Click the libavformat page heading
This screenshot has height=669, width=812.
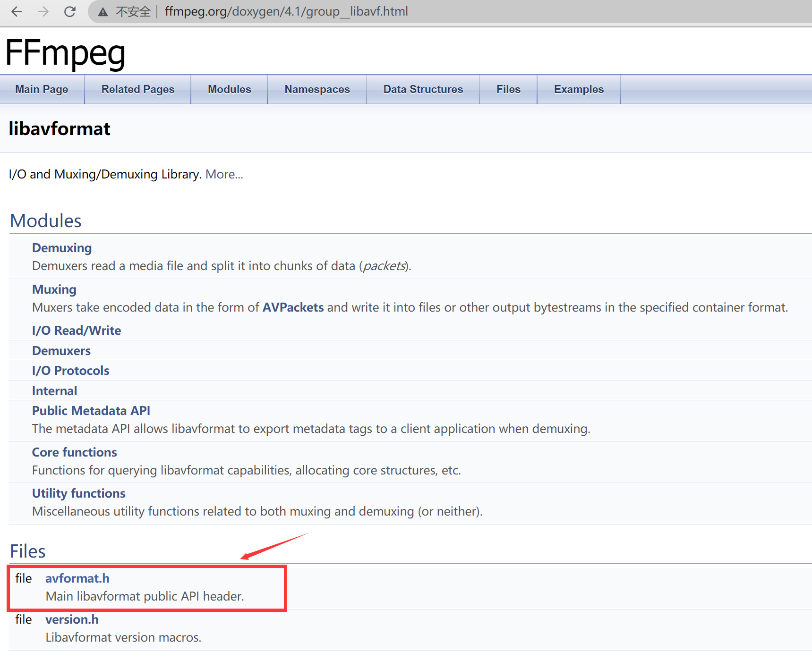60,128
